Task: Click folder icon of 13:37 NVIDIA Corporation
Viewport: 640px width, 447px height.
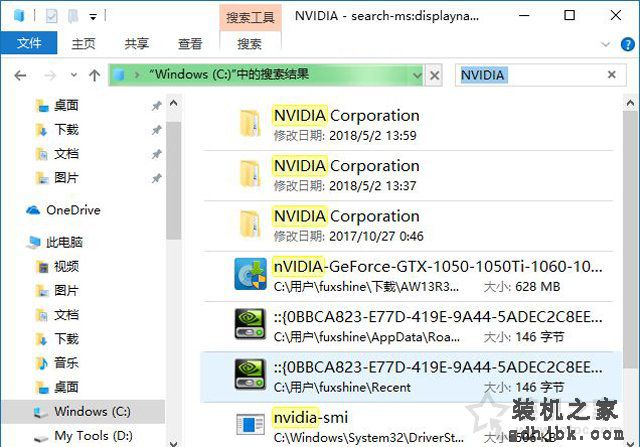Action: [x=249, y=173]
